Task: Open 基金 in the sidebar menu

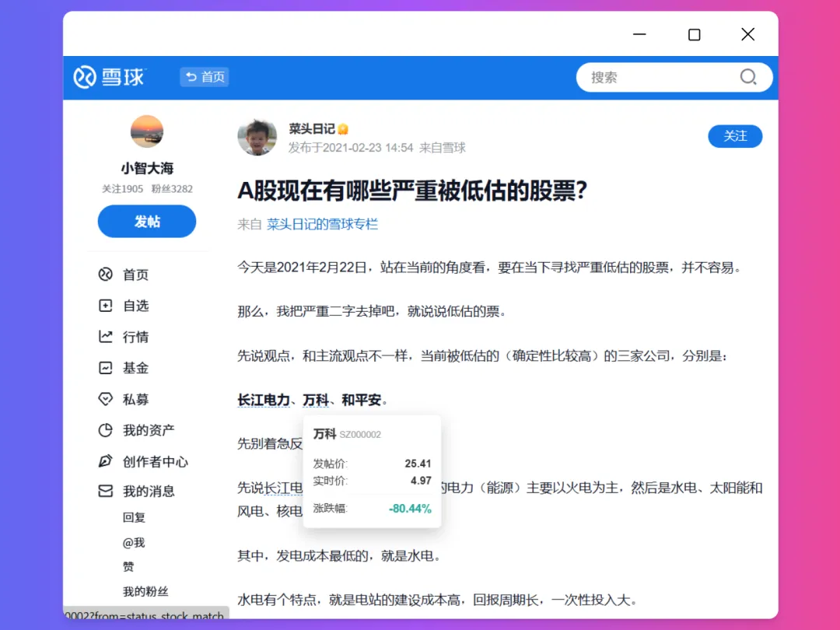Action: (135, 368)
